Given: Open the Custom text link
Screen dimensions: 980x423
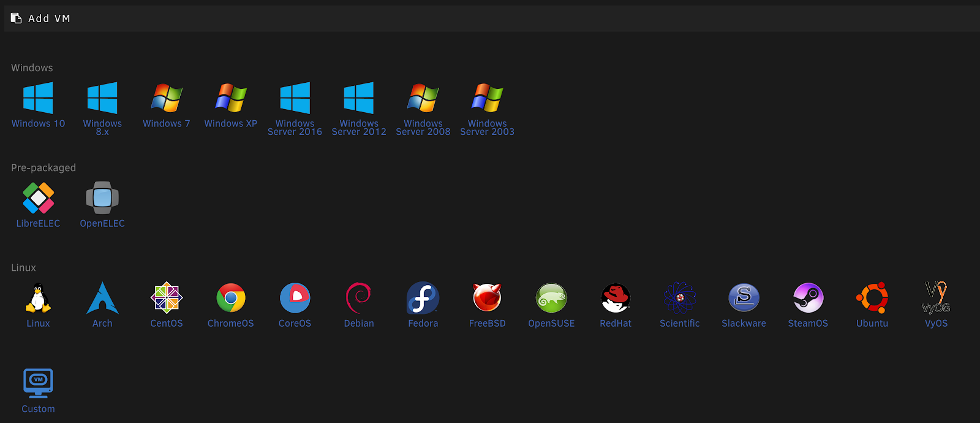Looking at the screenshot, I should 38,409.
